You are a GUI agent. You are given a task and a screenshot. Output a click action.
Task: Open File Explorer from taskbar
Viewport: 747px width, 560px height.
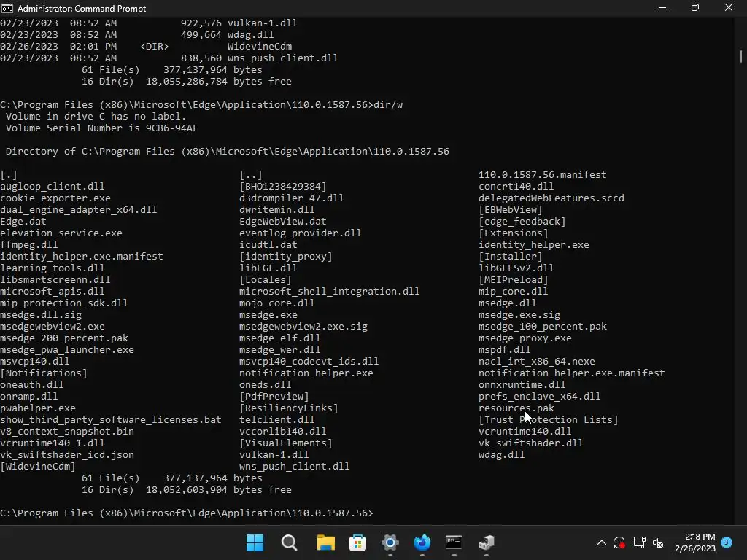pyautogui.click(x=326, y=542)
